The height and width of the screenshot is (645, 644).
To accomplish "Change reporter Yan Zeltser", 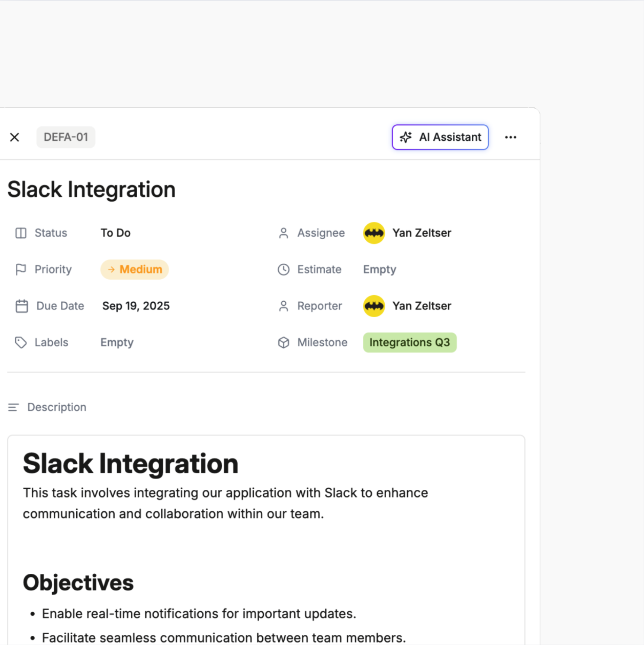I will point(422,306).
